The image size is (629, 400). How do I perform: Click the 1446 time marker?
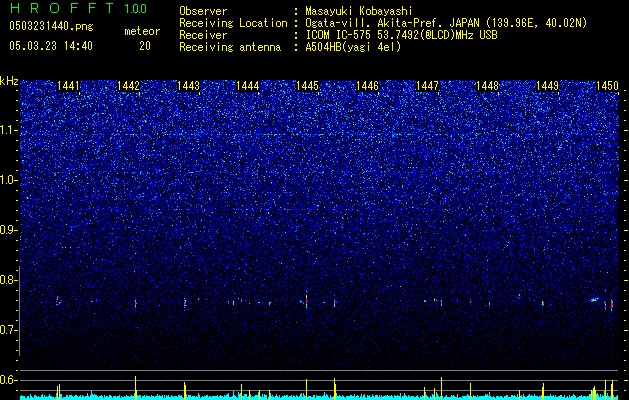(x=368, y=86)
